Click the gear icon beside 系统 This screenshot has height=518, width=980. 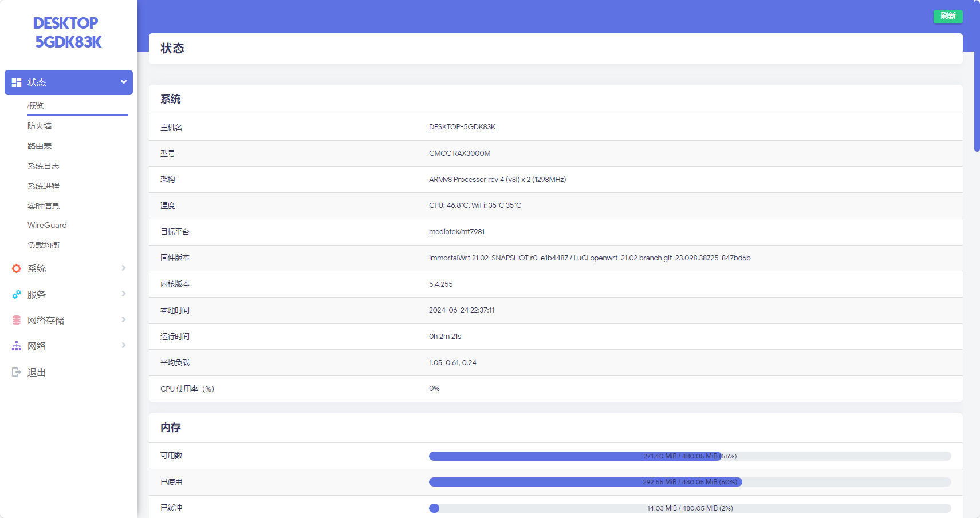(x=17, y=268)
